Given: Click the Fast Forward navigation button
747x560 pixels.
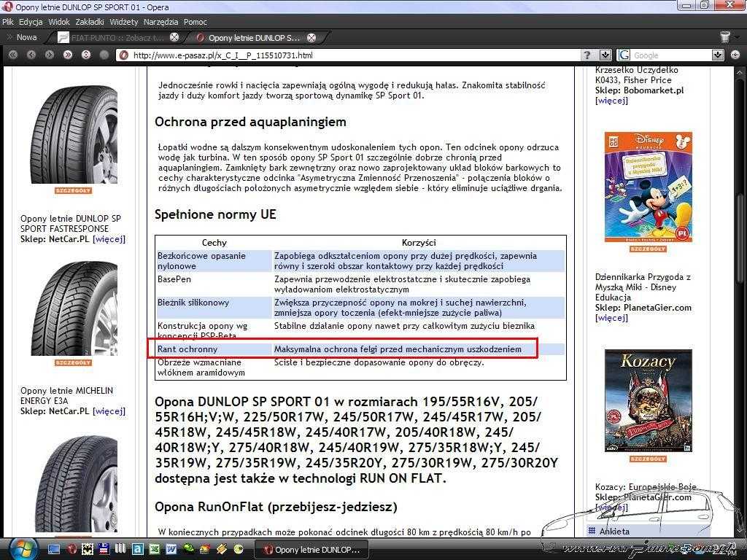Looking at the screenshot, I should tap(68, 55).
